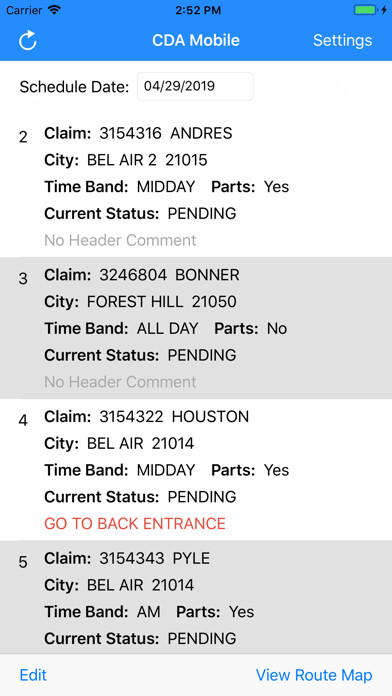The height and width of the screenshot is (696, 392).
Task: Select claim 3246804 BONNER row
Action: click(196, 328)
